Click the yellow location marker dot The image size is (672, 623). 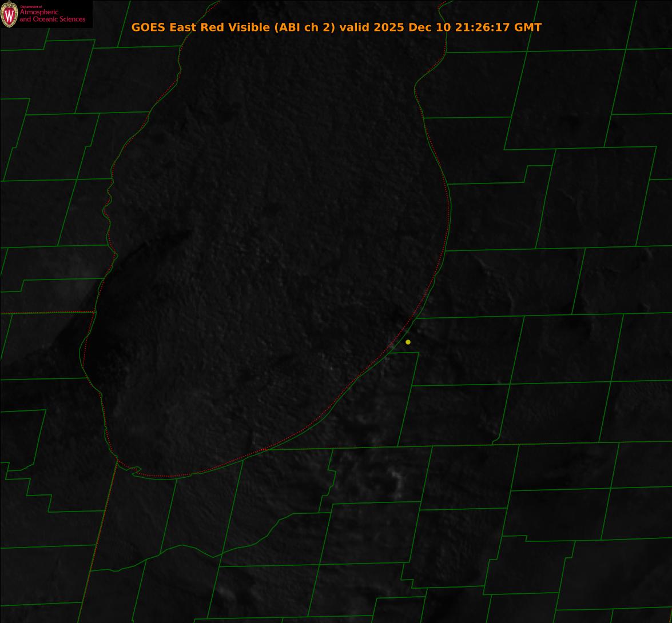tap(408, 342)
